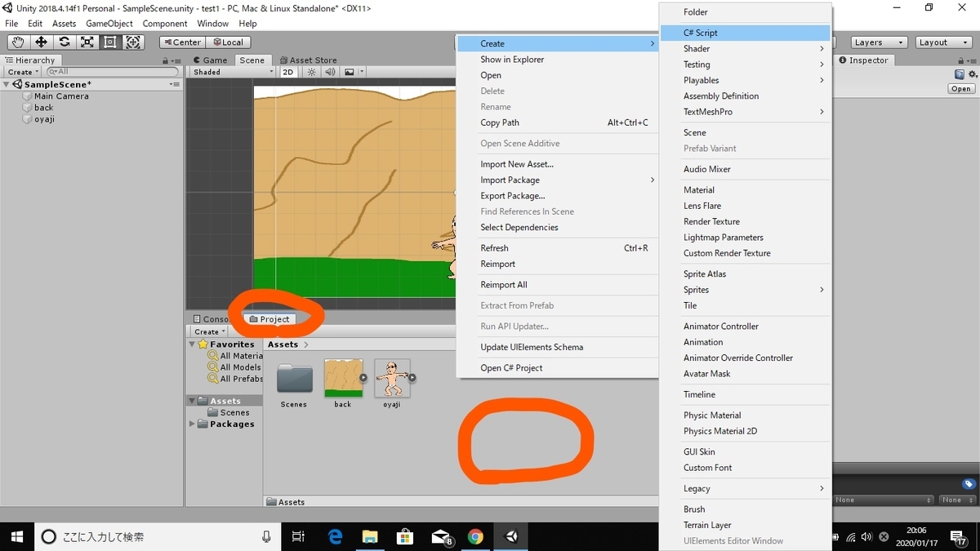
Task: Open Unity icon in taskbar
Action: pyautogui.click(x=511, y=536)
